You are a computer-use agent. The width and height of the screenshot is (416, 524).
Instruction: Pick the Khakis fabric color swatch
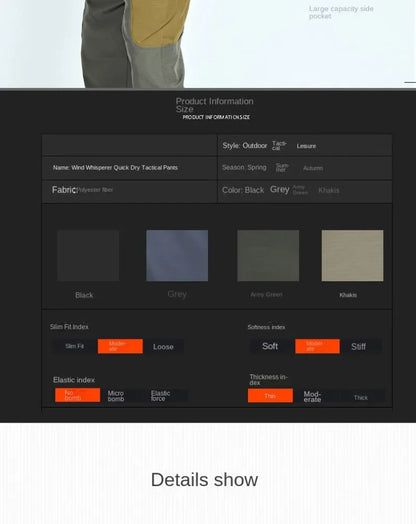[x=353, y=255]
